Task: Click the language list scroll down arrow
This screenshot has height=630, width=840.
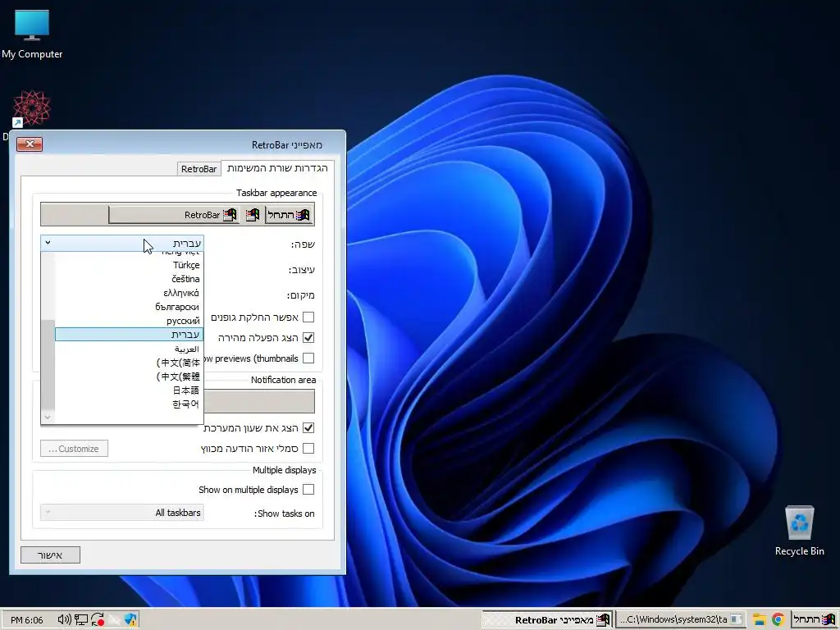Action: click(48, 417)
